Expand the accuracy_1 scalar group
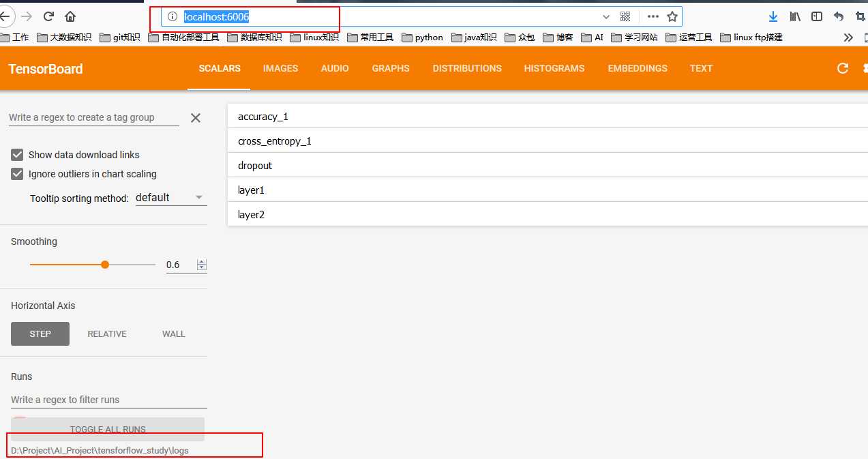The image size is (868, 459). [x=548, y=117]
